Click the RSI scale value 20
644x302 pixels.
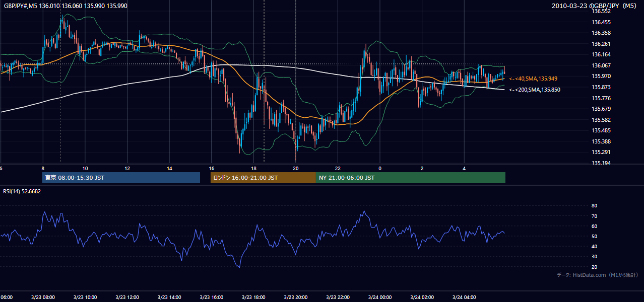coord(594,267)
